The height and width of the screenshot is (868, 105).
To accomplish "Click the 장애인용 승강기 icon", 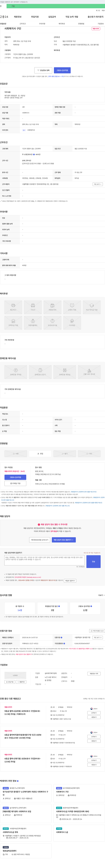I will pyautogui.click(x=40, y=372).
